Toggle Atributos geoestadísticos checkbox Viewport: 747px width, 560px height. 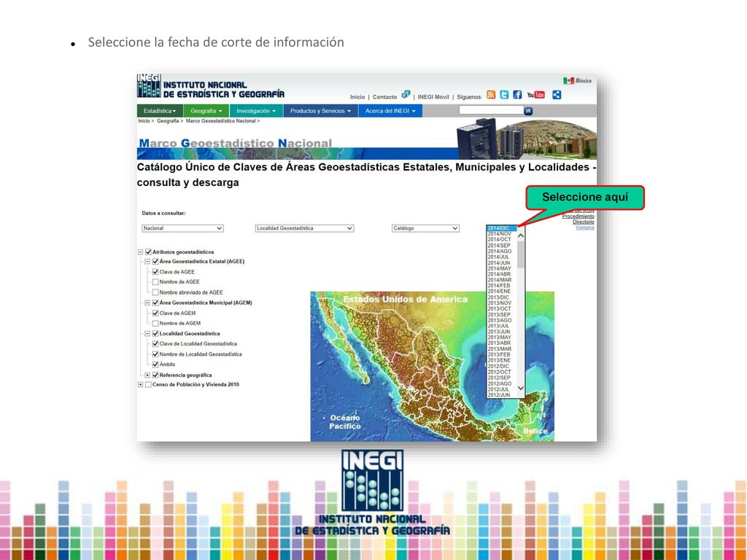pos(148,252)
